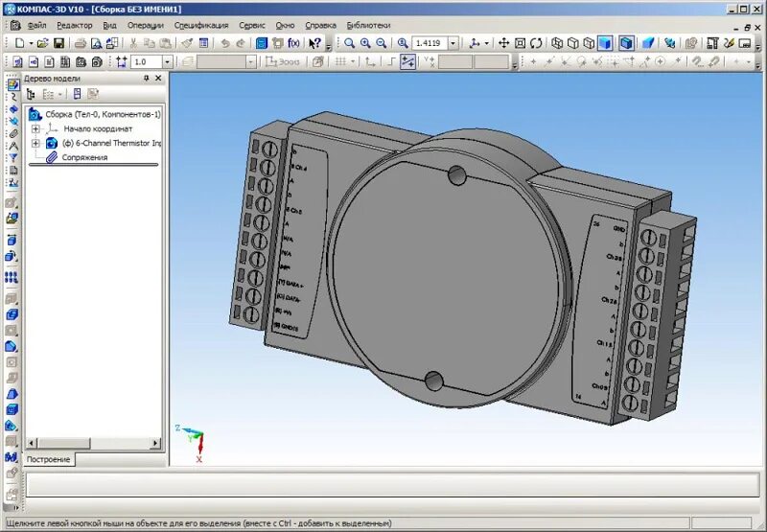Open print preview with the magnifier page icon
This screenshot has height=532, width=767.
(97, 43)
